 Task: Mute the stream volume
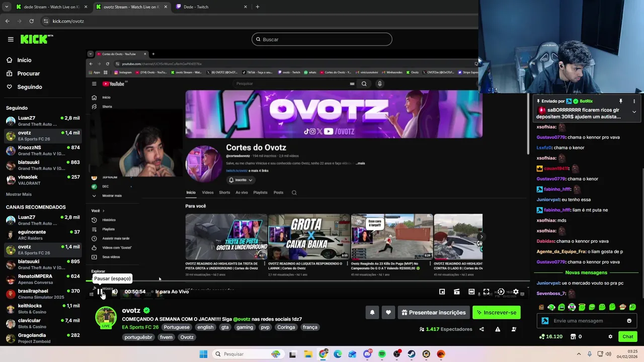click(115, 292)
